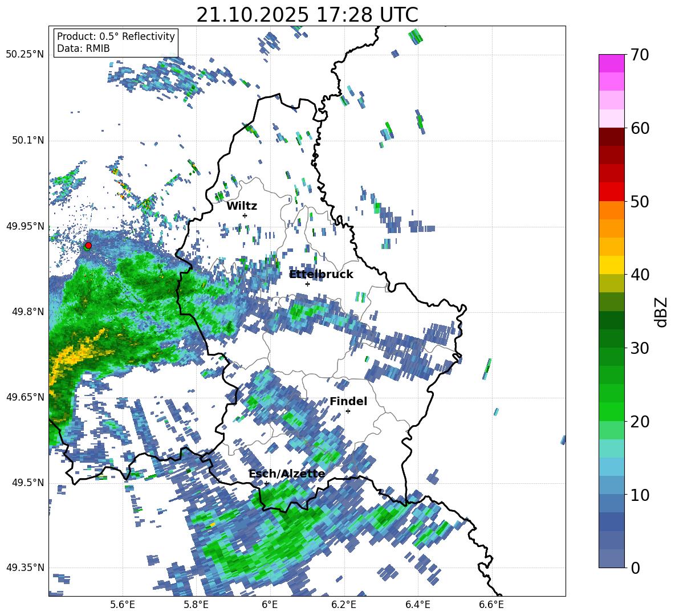Click the 49.95°N latitude label
This screenshot has width=675, height=616.
25,226
